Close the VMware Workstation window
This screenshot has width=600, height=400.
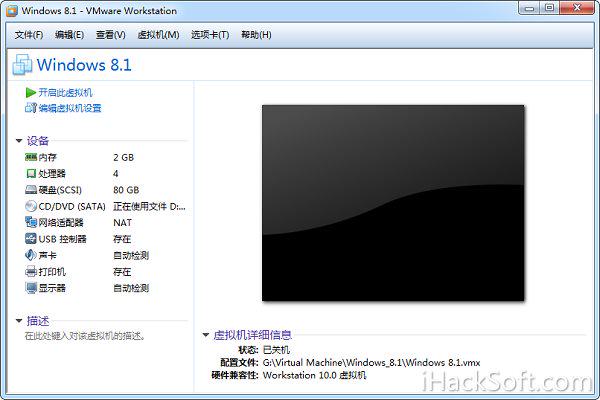577,8
